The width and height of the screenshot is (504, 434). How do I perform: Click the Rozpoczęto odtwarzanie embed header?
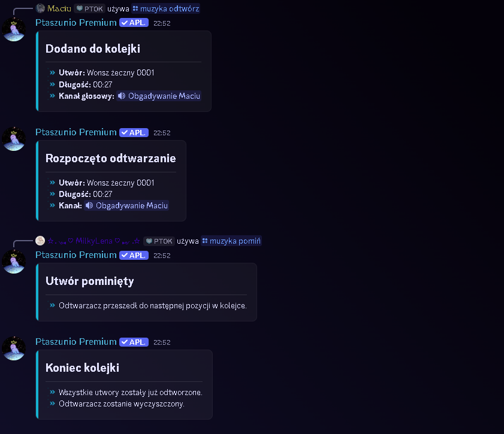pyautogui.click(x=110, y=158)
